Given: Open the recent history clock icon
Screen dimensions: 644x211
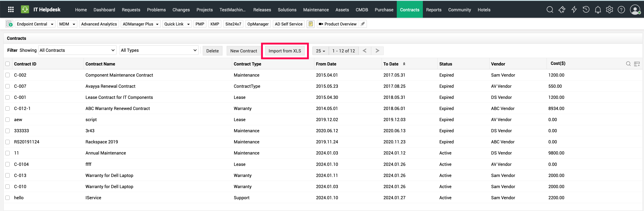Looking at the screenshot, I should pos(586,9).
